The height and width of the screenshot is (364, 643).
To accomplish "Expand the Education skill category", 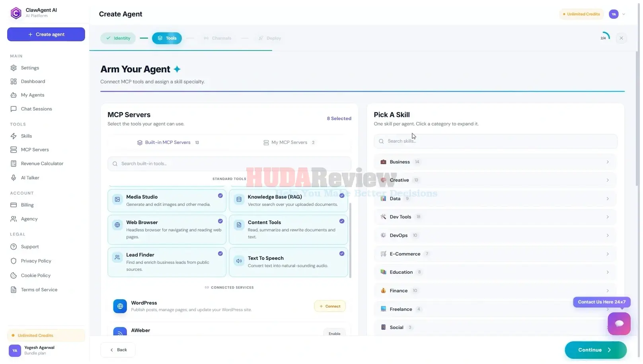I will click(495, 272).
